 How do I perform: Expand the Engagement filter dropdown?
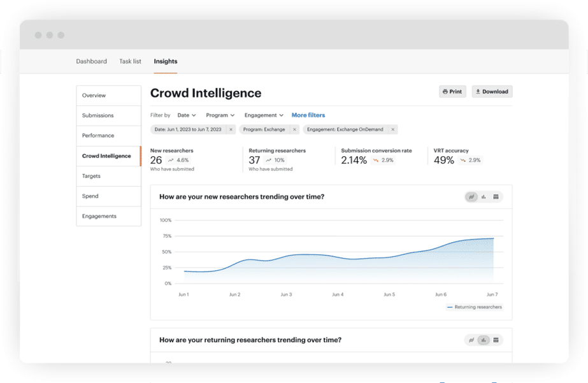click(264, 115)
